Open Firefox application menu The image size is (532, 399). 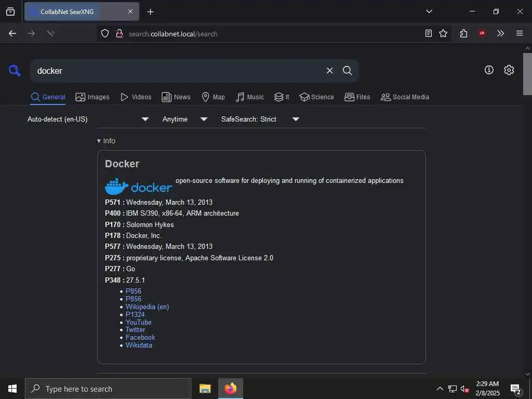519,33
